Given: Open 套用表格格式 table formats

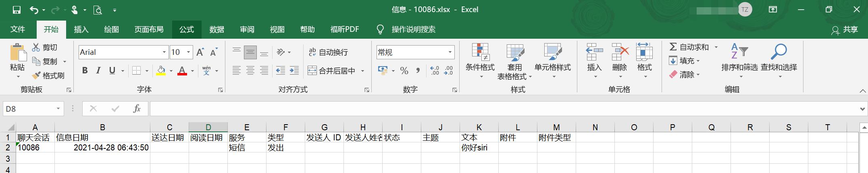Looking at the screenshot, I should [x=515, y=61].
